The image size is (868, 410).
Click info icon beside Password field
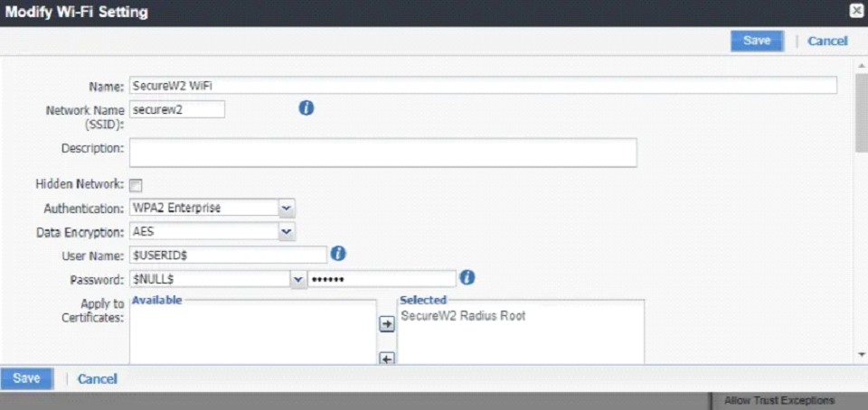click(x=467, y=277)
